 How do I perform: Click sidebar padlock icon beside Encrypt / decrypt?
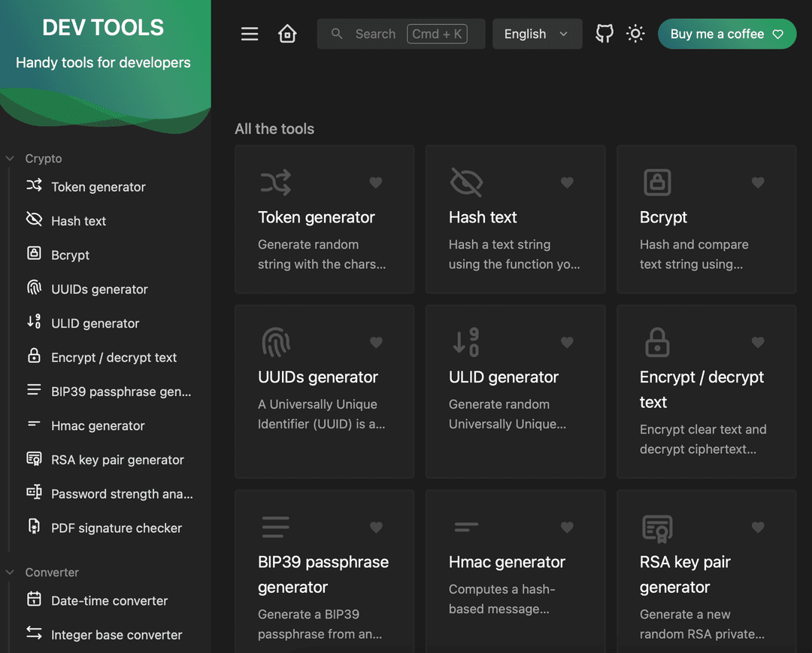(34, 355)
